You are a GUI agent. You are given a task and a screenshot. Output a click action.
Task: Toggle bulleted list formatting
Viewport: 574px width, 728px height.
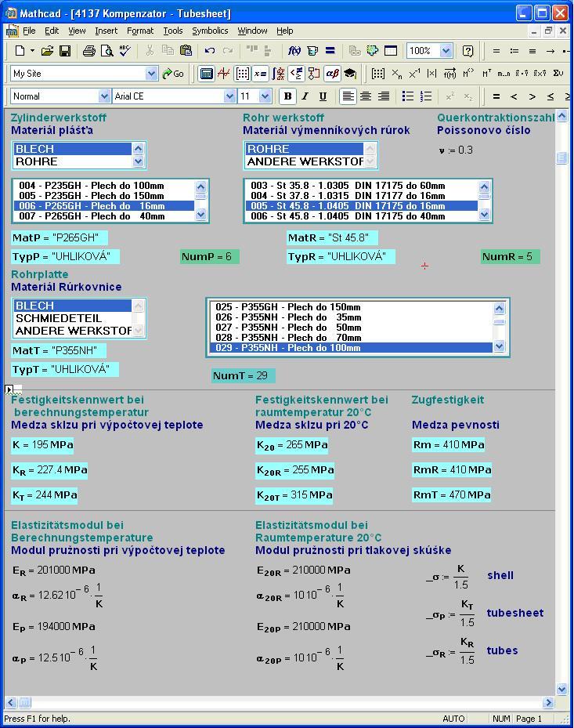408,96
